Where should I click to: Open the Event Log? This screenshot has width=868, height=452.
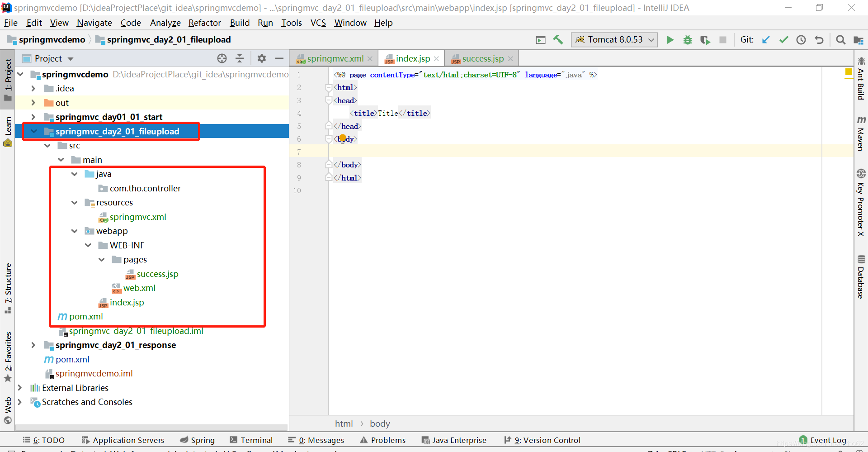(823, 440)
